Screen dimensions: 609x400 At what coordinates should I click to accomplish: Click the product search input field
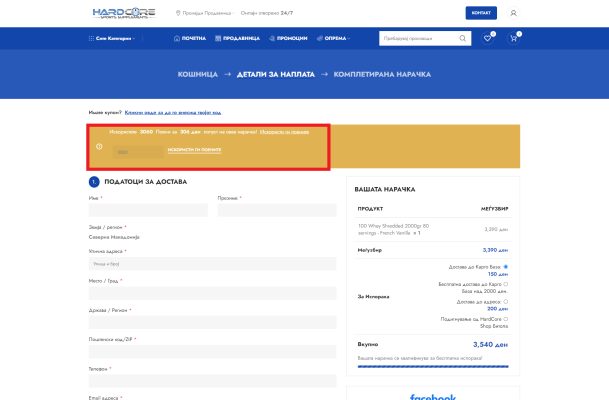point(418,38)
